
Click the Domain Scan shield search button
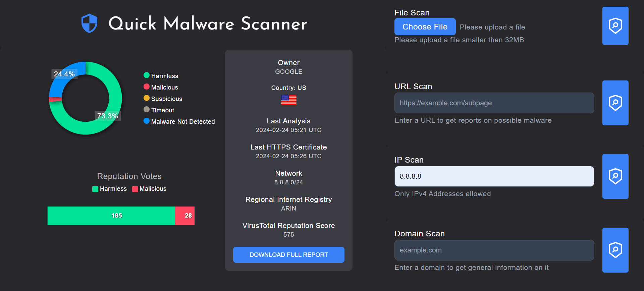click(x=615, y=250)
